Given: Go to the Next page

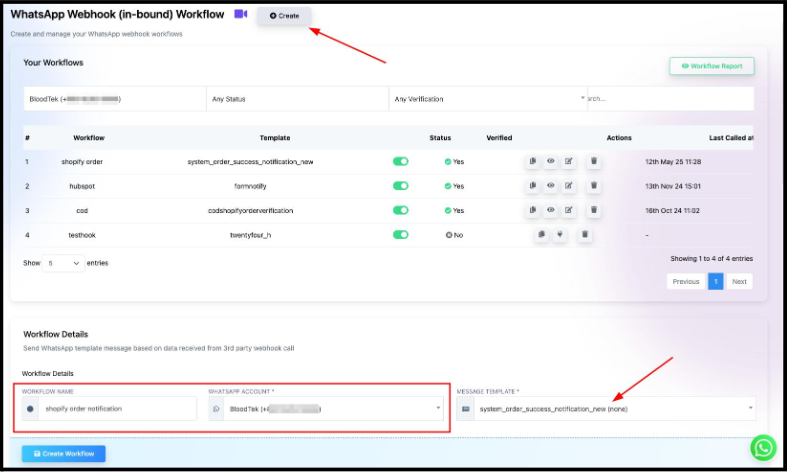Looking at the screenshot, I should click(x=739, y=282).
